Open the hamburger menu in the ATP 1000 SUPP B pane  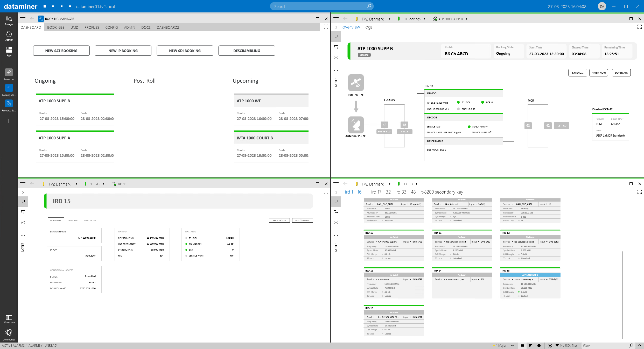coord(336,19)
